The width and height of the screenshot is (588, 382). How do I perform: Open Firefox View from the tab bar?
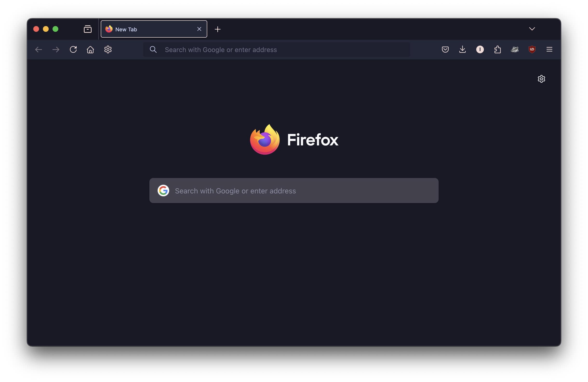click(88, 29)
